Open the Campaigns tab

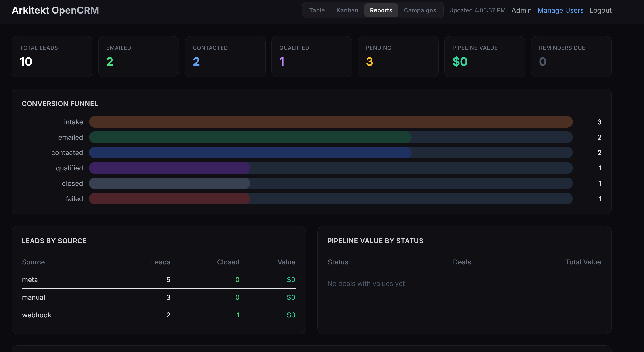(x=420, y=10)
